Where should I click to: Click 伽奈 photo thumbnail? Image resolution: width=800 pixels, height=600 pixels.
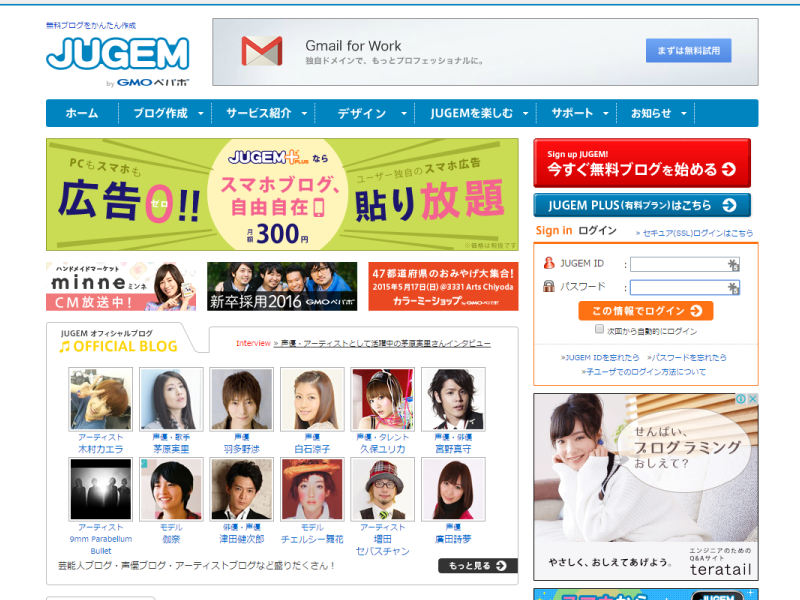pos(171,489)
